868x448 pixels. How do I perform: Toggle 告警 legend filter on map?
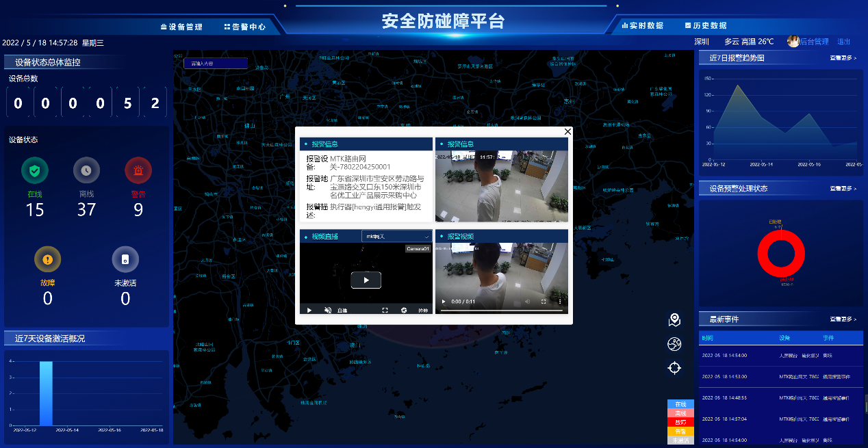tap(680, 432)
